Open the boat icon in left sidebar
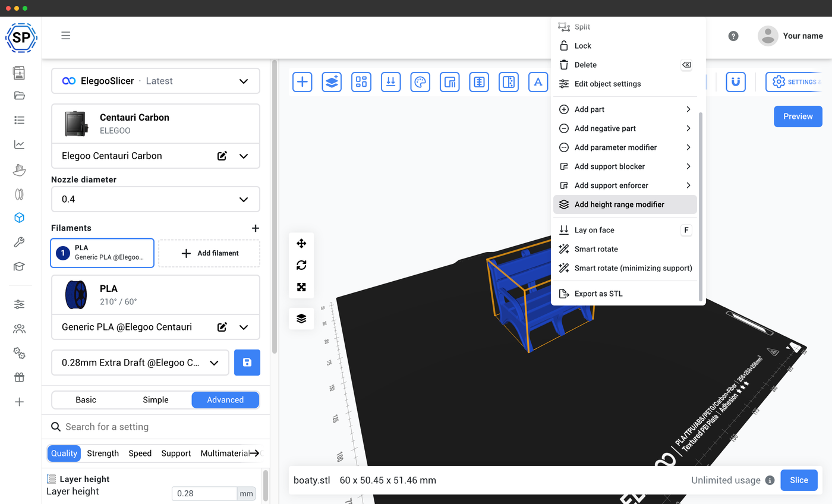The height and width of the screenshot is (504, 832). point(19,169)
